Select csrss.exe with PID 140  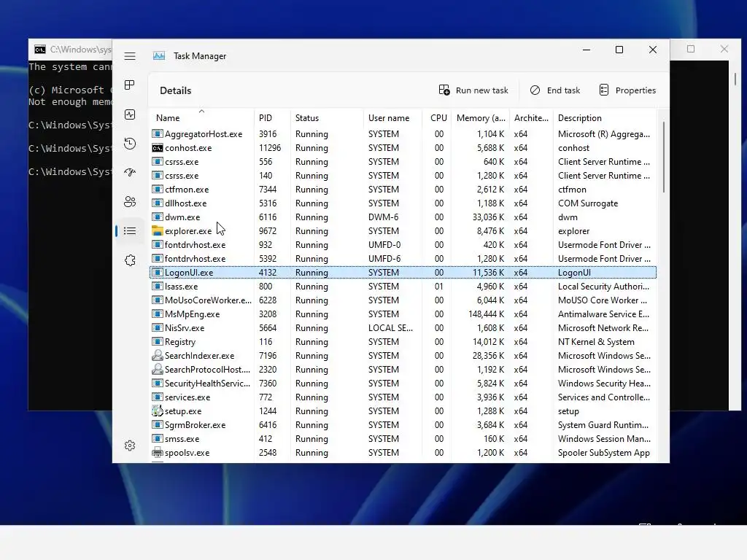coord(403,175)
